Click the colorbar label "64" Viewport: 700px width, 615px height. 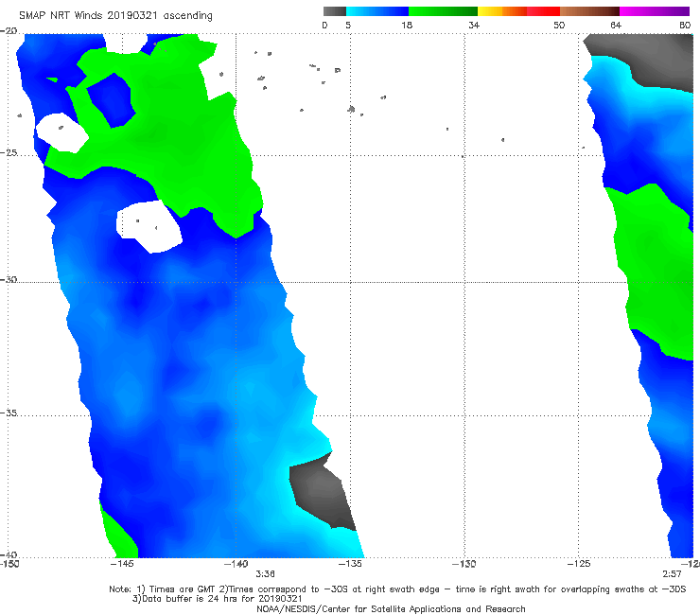click(616, 25)
